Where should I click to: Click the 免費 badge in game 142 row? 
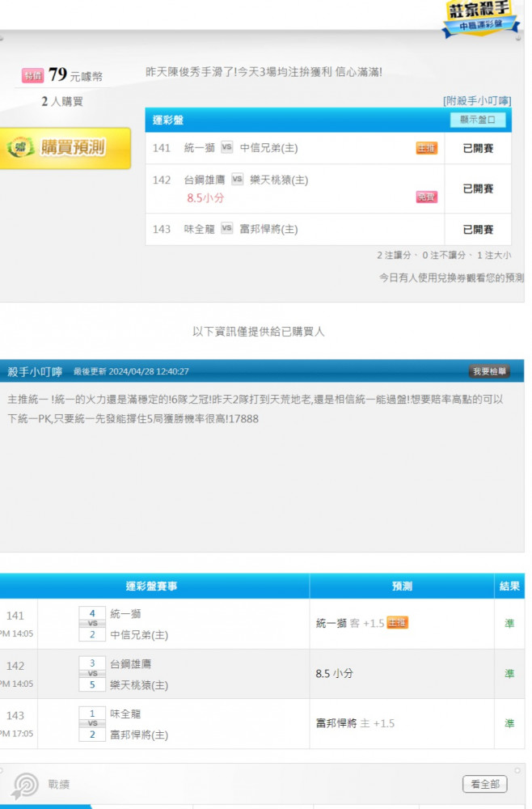pos(426,197)
